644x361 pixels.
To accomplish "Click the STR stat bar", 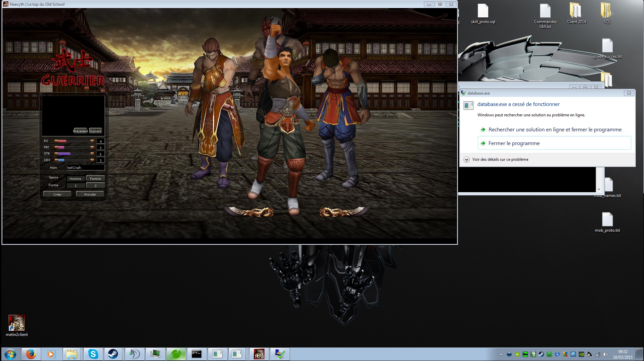I will pos(74,154).
